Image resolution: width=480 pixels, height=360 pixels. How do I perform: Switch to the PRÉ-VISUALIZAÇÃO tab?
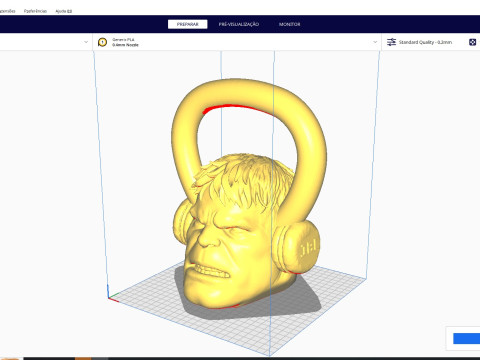[x=239, y=24]
